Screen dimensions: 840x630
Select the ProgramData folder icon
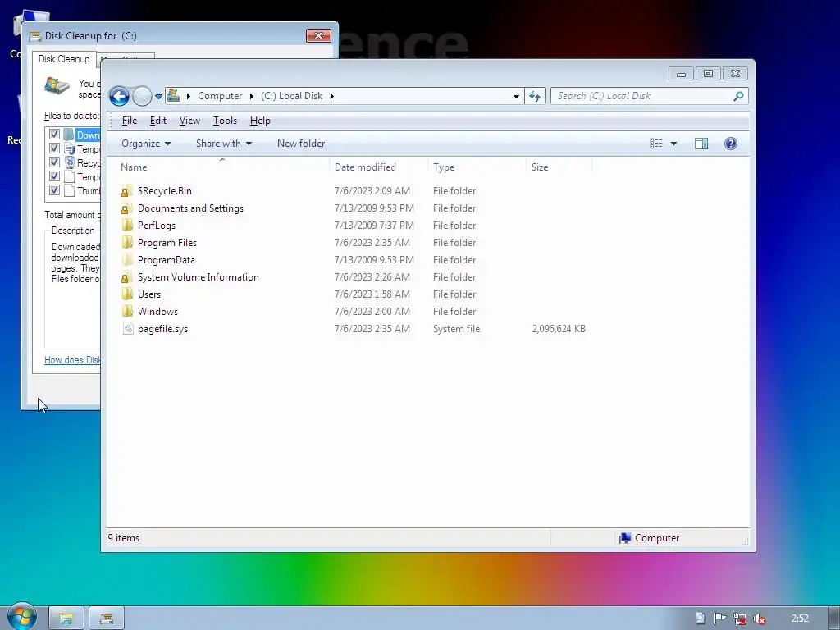pyautogui.click(x=127, y=260)
